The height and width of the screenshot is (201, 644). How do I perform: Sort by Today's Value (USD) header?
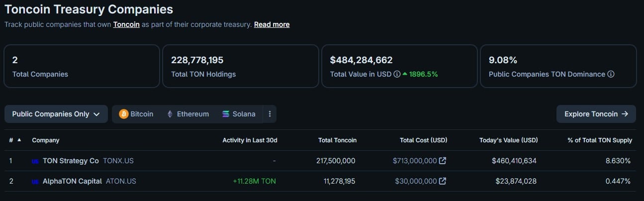pyautogui.click(x=508, y=140)
